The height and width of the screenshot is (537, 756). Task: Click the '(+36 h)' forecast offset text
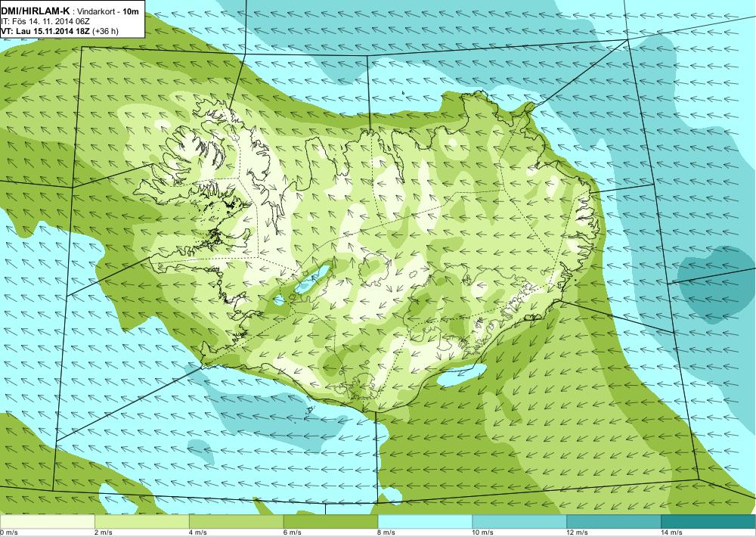point(106,31)
